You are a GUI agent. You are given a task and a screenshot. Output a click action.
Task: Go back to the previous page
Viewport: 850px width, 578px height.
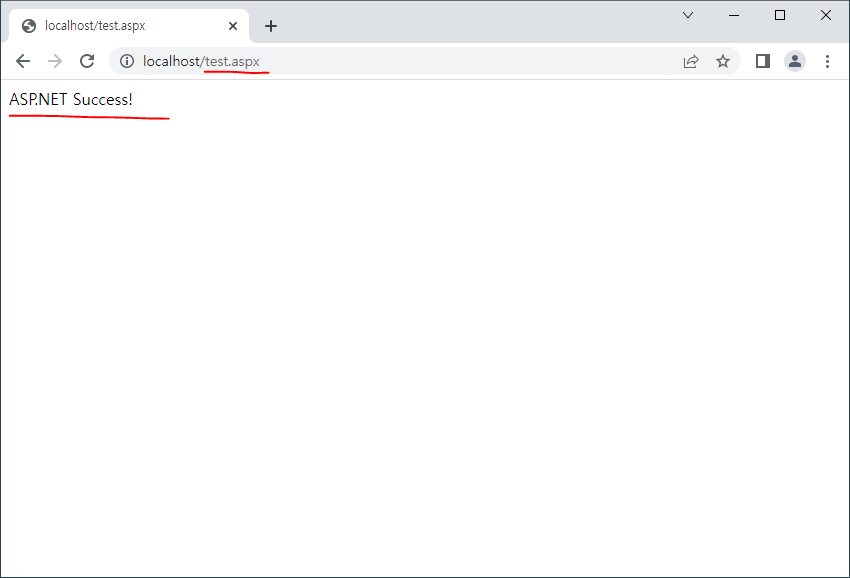pos(23,61)
